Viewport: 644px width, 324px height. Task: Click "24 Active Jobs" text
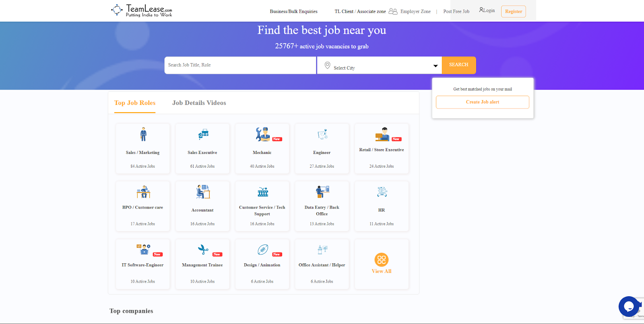click(382, 166)
